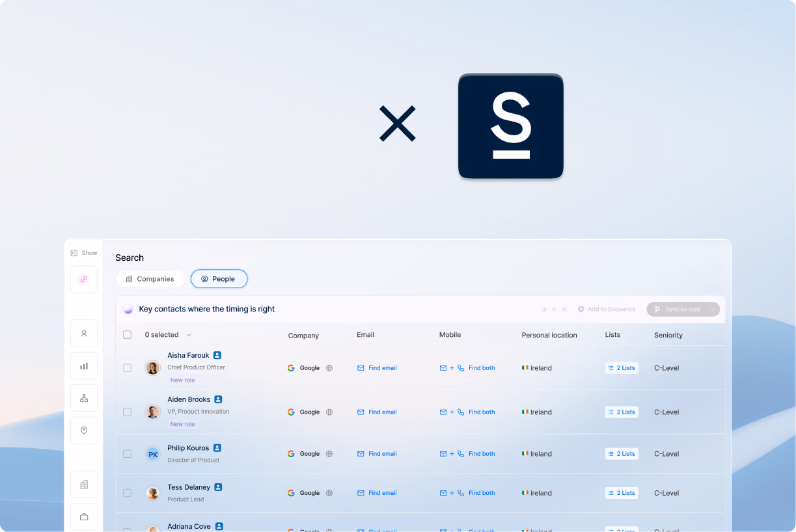Click contact badge icon beside Aiden Brooks
This screenshot has height=532, width=796.
(x=219, y=399)
